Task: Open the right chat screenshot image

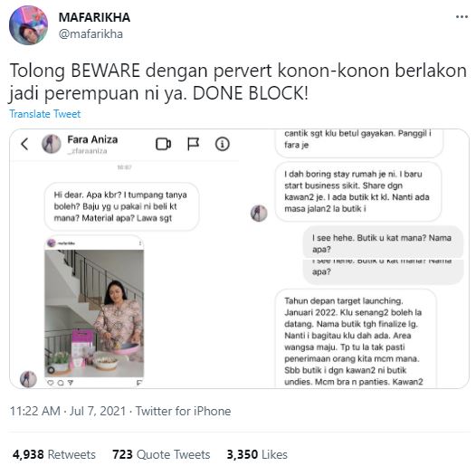Action: coord(354,259)
